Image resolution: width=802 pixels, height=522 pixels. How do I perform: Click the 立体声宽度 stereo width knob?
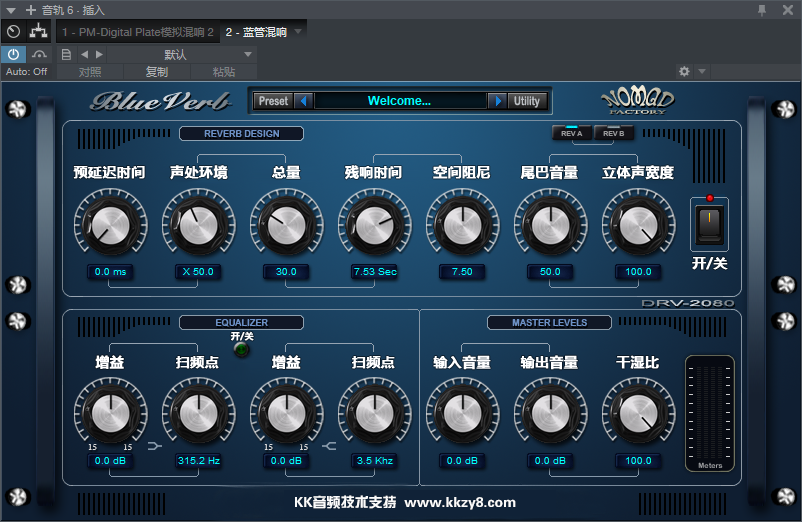click(638, 225)
